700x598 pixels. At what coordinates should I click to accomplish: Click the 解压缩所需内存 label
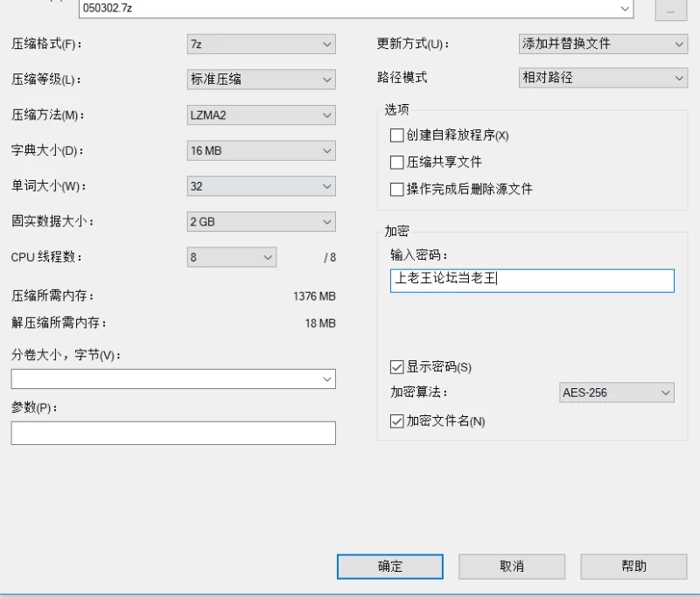point(59,323)
